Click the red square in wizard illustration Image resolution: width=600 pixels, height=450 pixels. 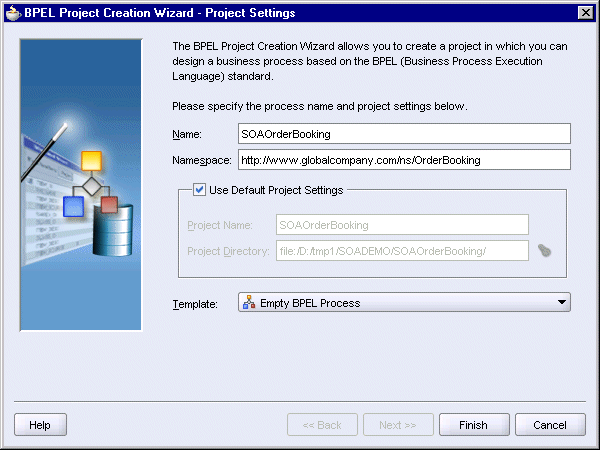tap(109, 204)
